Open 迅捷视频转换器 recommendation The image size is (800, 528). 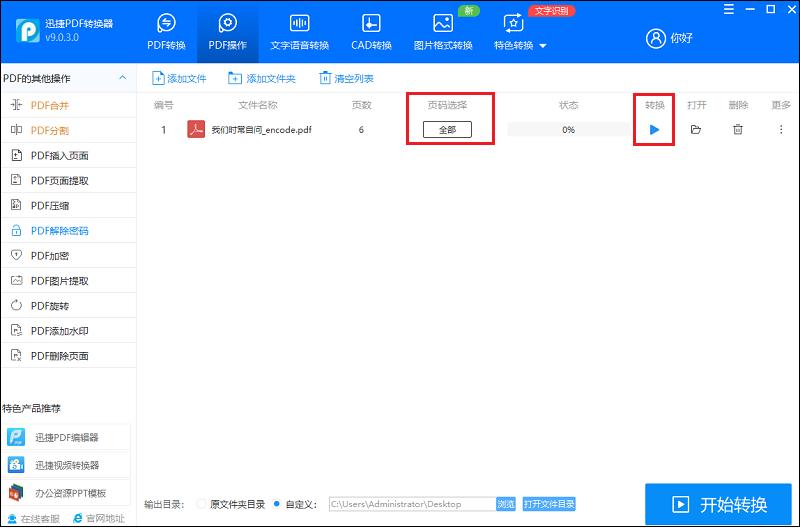coord(66,465)
